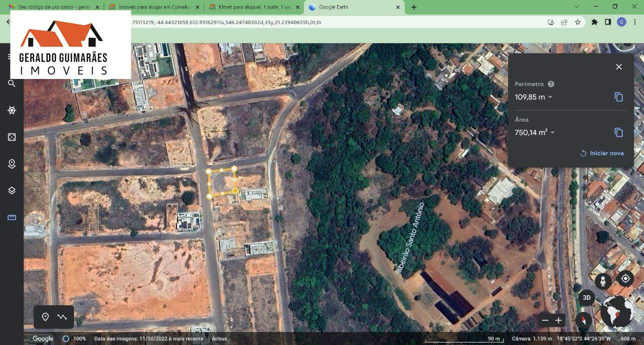Select the draw line or shape tool
The width and height of the screenshot is (644, 345).
tap(62, 317)
